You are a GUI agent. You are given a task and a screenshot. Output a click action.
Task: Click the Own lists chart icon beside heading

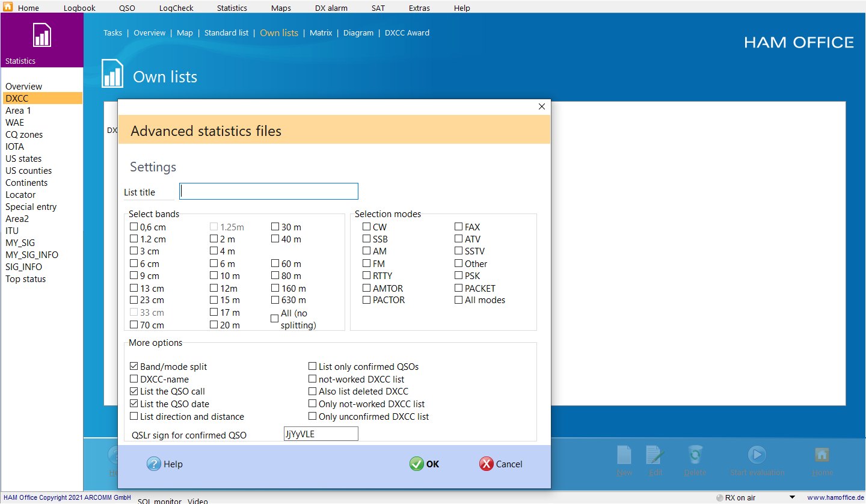(112, 73)
